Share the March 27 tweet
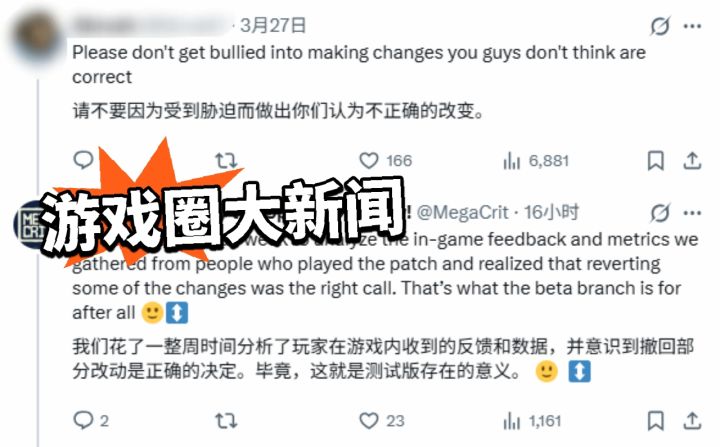 pos(692,161)
